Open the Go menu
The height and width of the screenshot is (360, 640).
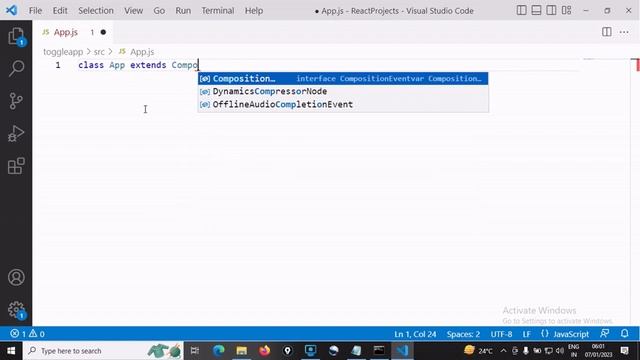click(159, 11)
